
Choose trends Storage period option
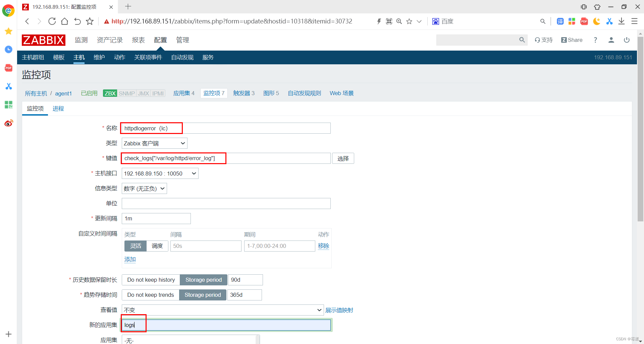tap(203, 295)
